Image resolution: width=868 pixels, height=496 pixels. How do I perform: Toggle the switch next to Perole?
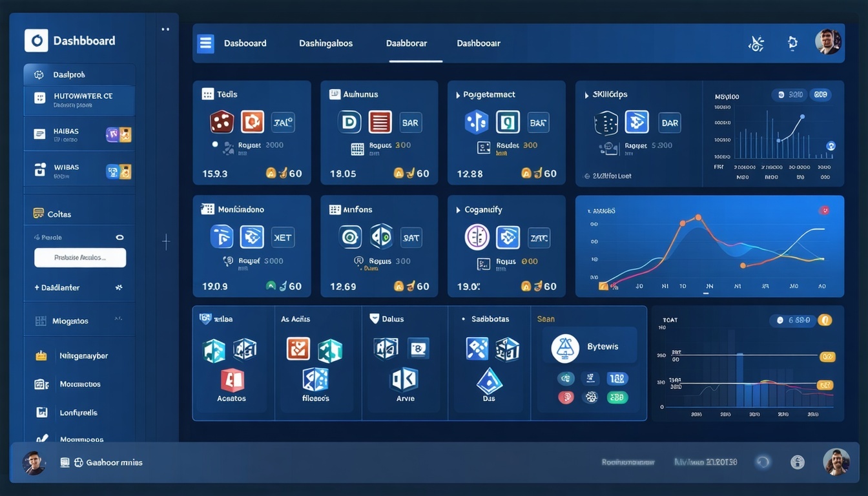click(119, 237)
